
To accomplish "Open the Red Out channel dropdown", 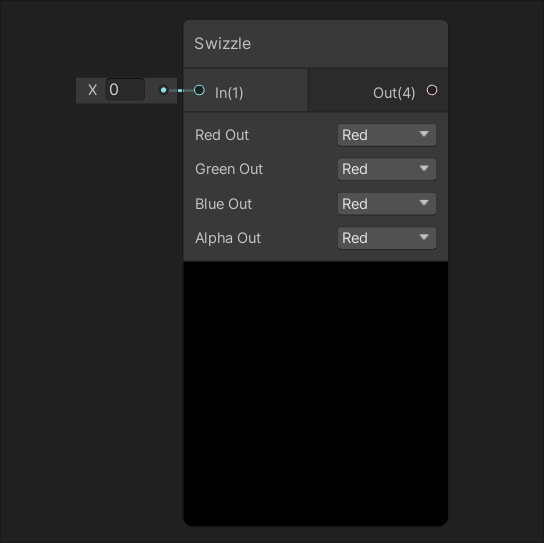I will 387,135.
